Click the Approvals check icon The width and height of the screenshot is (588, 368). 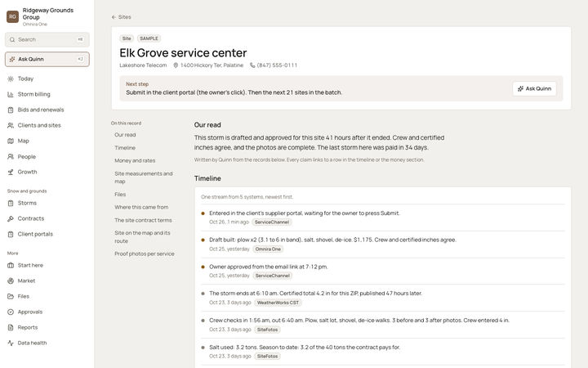tap(11, 312)
